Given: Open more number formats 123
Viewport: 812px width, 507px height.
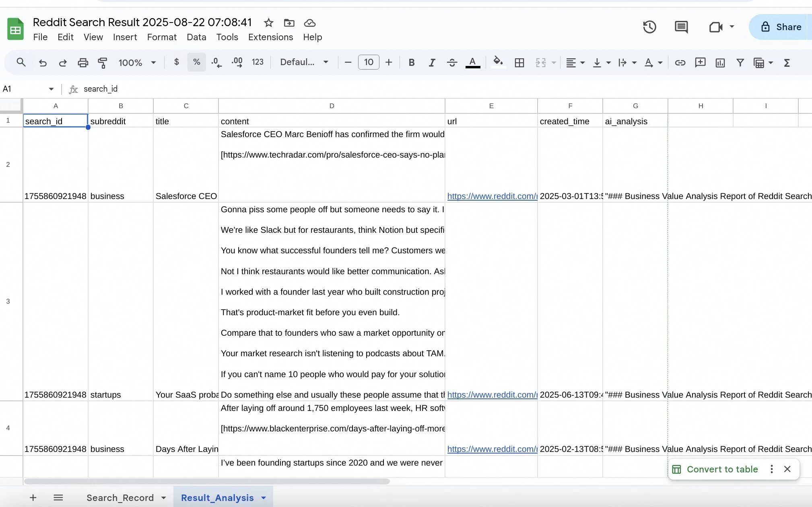Looking at the screenshot, I should [258, 62].
